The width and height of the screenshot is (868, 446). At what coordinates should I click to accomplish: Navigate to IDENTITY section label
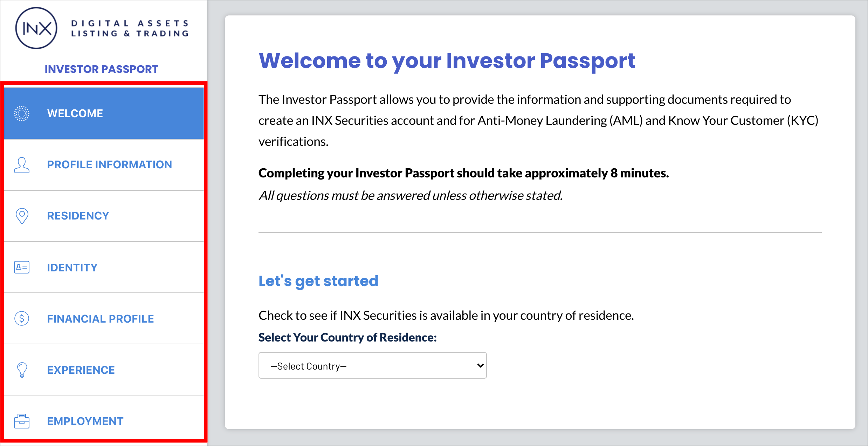click(72, 268)
